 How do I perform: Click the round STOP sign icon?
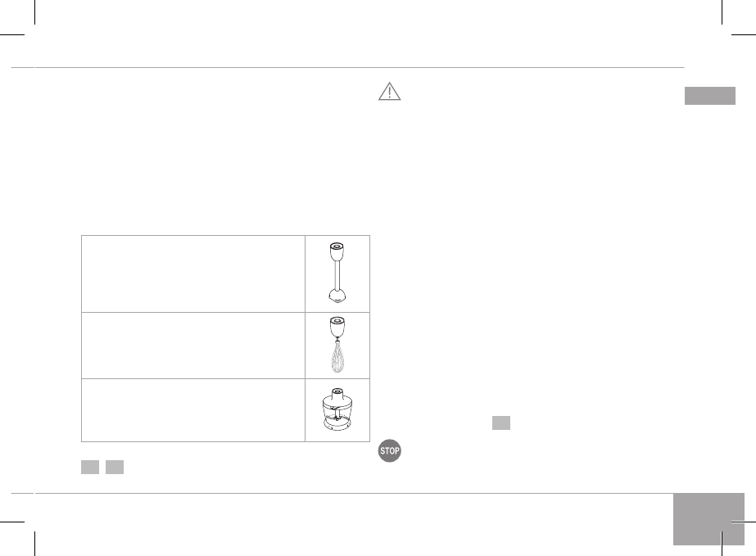point(389,453)
